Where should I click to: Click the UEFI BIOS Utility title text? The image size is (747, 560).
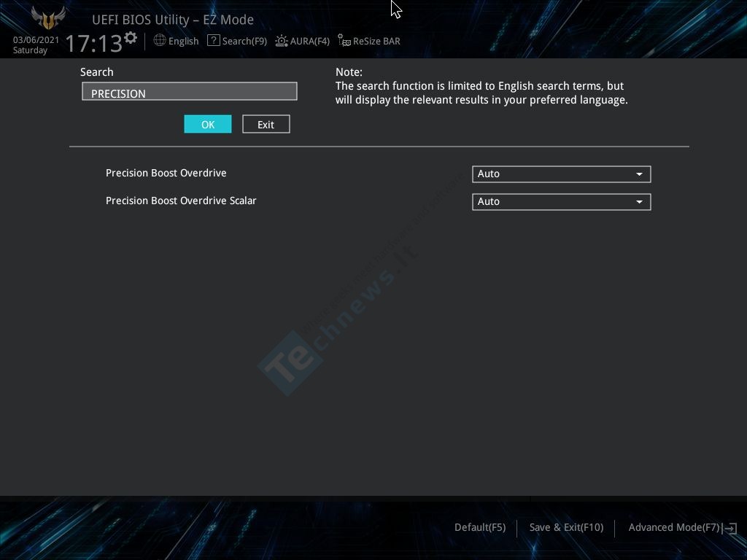click(x=172, y=20)
